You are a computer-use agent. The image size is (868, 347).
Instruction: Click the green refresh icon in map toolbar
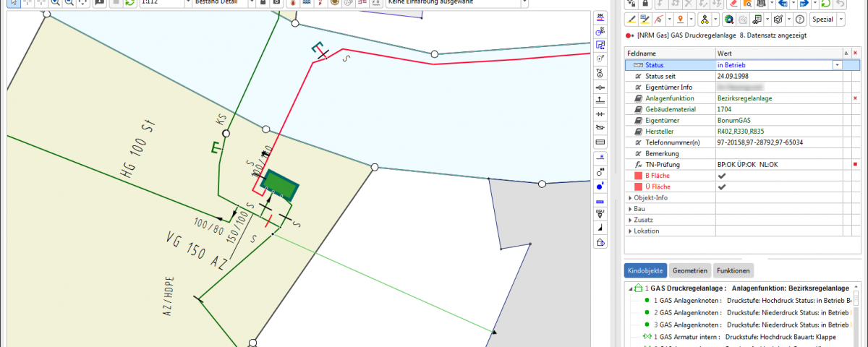click(x=129, y=3)
